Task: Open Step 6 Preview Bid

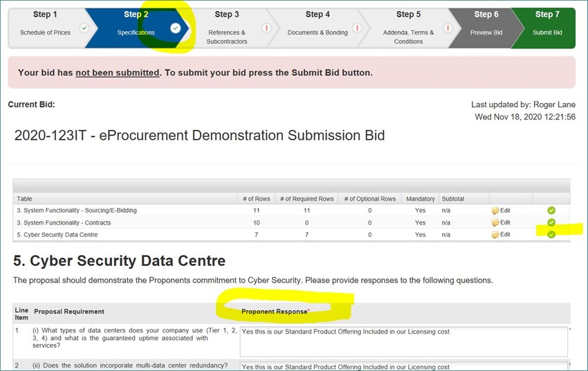Action: point(486,28)
